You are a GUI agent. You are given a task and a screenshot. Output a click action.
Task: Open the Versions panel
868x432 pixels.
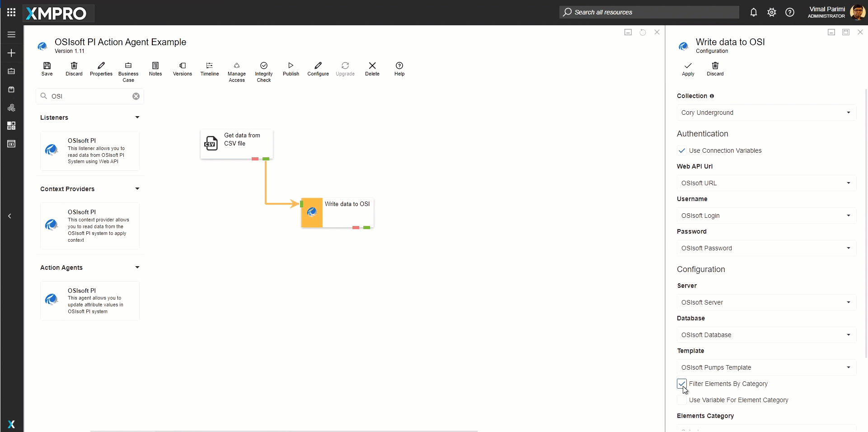click(182, 69)
